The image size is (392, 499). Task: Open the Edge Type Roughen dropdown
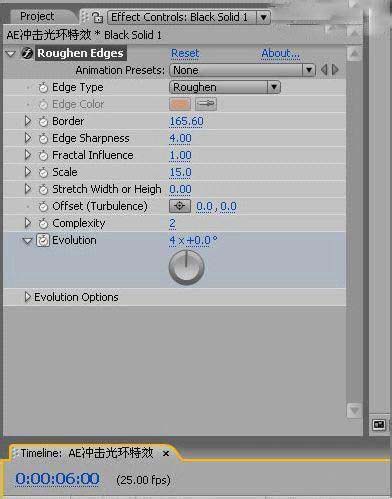[225, 87]
